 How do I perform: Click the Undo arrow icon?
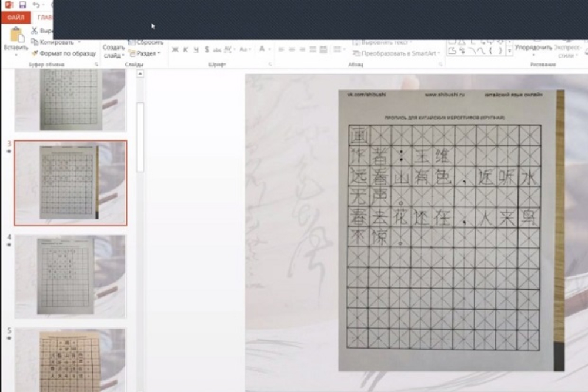(36, 5)
